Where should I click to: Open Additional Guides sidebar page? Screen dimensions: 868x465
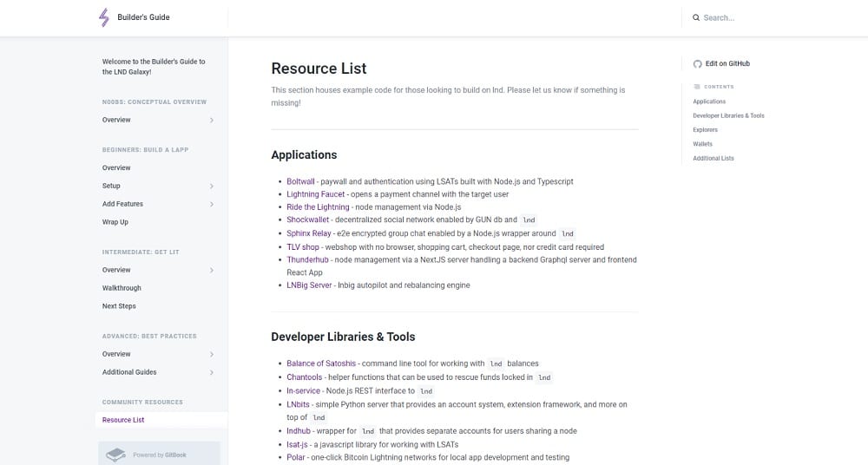pos(129,372)
